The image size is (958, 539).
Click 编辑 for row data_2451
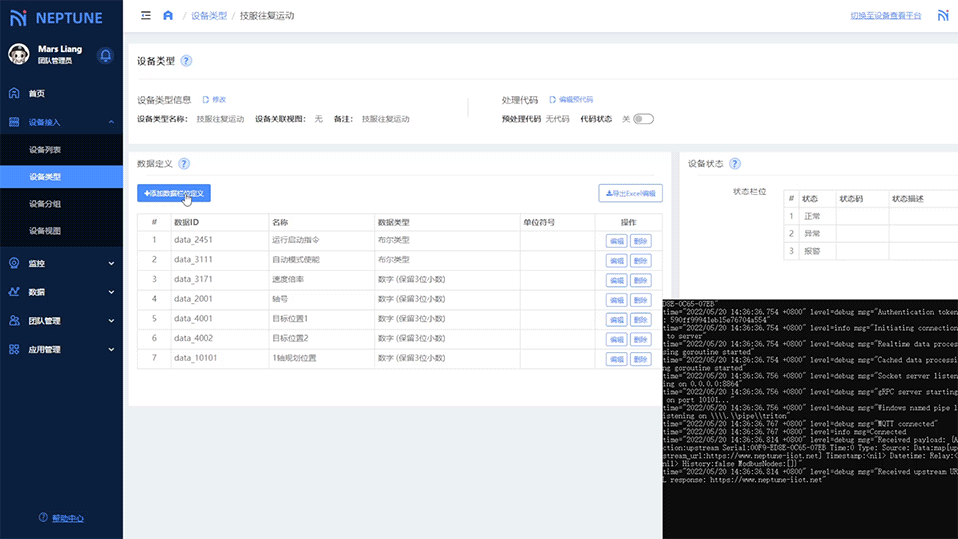616,241
